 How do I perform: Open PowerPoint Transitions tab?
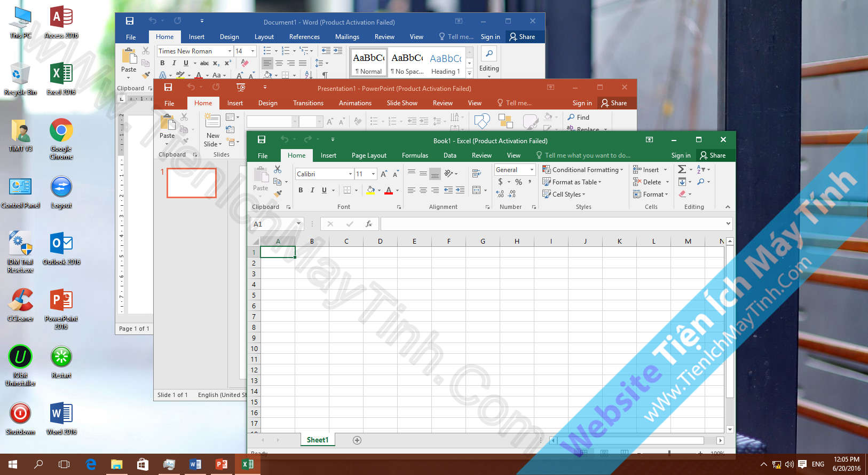click(308, 103)
